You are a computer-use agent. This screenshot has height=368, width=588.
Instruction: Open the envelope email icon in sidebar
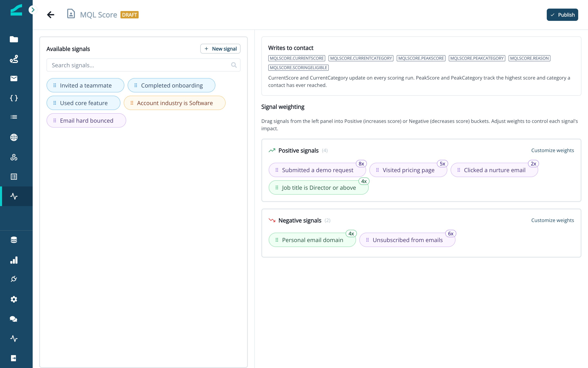(14, 78)
